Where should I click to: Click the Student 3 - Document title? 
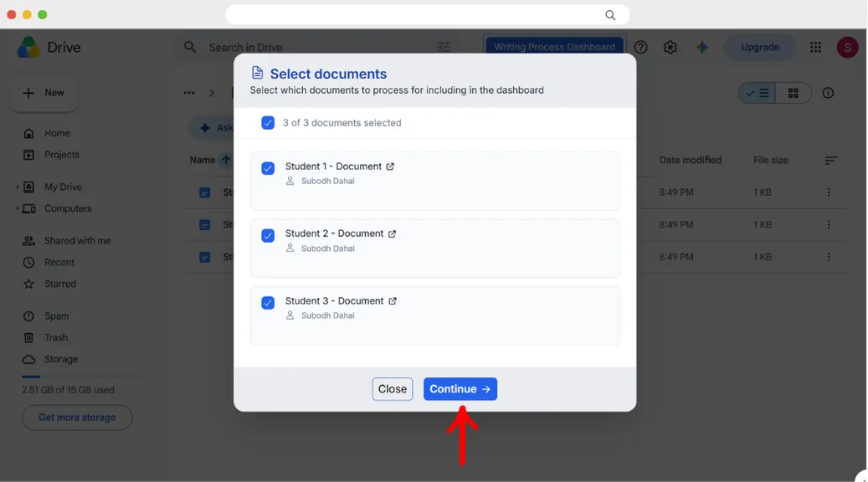coord(334,301)
